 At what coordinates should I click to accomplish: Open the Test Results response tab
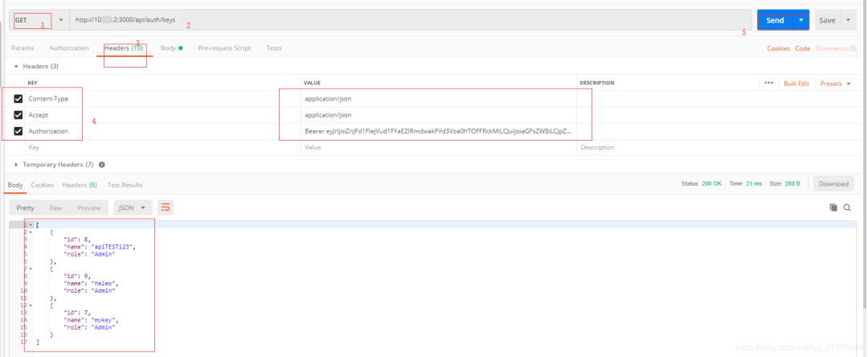pos(125,185)
